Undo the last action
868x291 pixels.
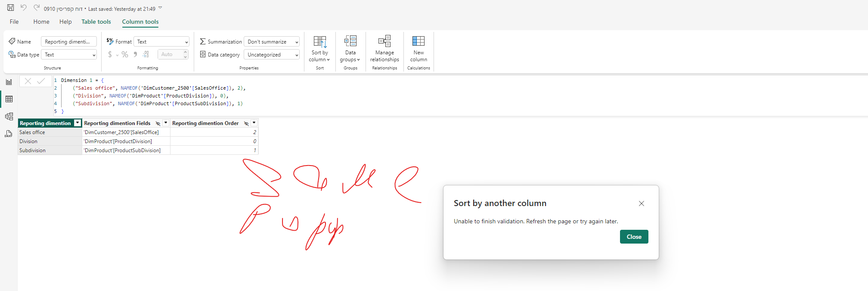[24, 8]
